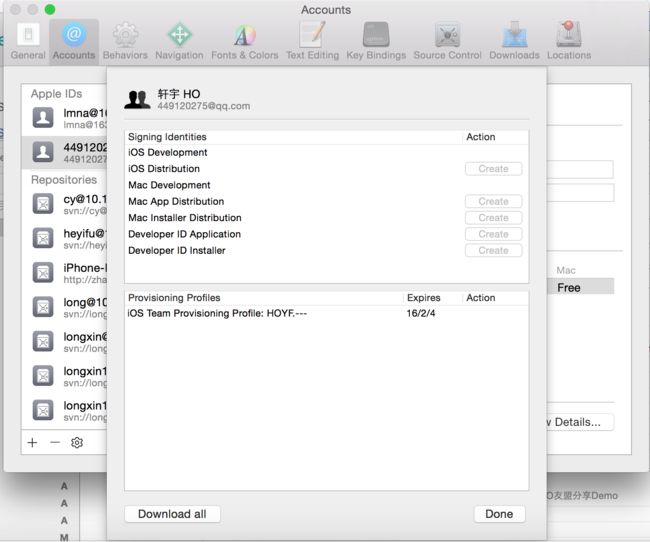Select the longxin@ repository
Screen dimensions: 650x542
64,342
